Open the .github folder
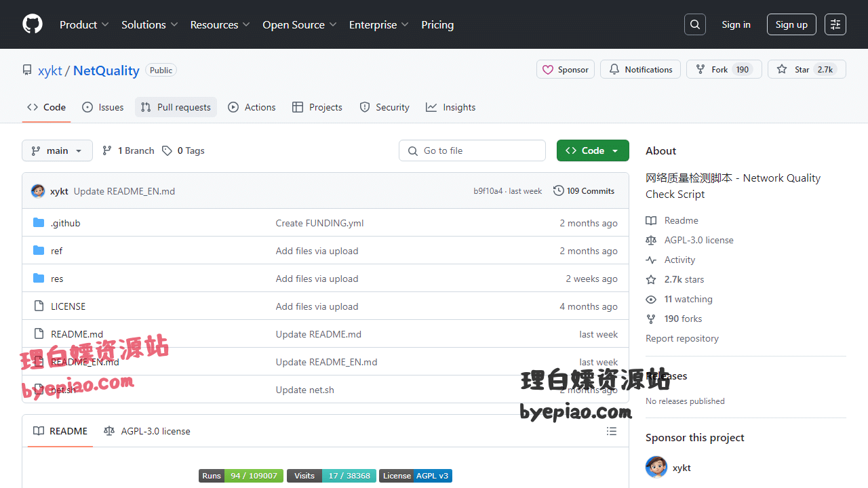 pos(66,223)
